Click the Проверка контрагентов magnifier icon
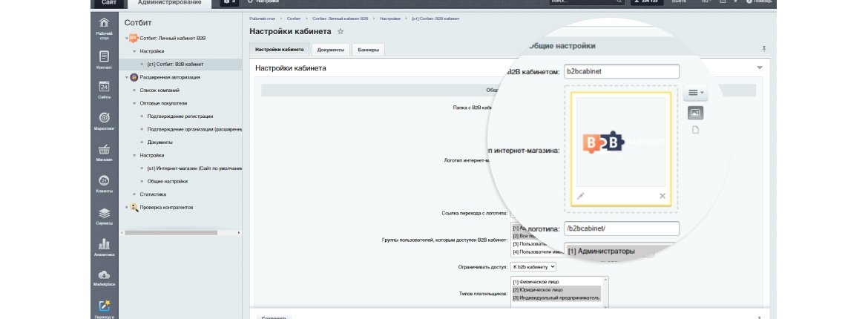Screen dimensions: 868x319 pos(134,208)
